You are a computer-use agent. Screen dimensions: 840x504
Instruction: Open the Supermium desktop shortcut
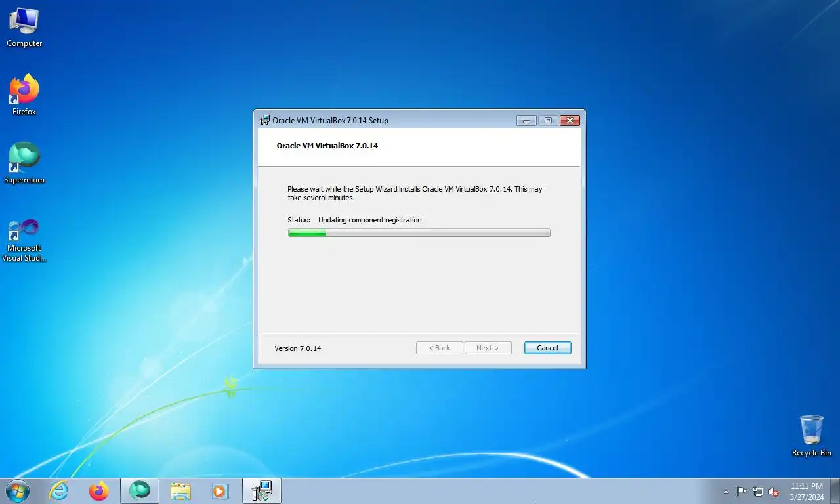24,163
